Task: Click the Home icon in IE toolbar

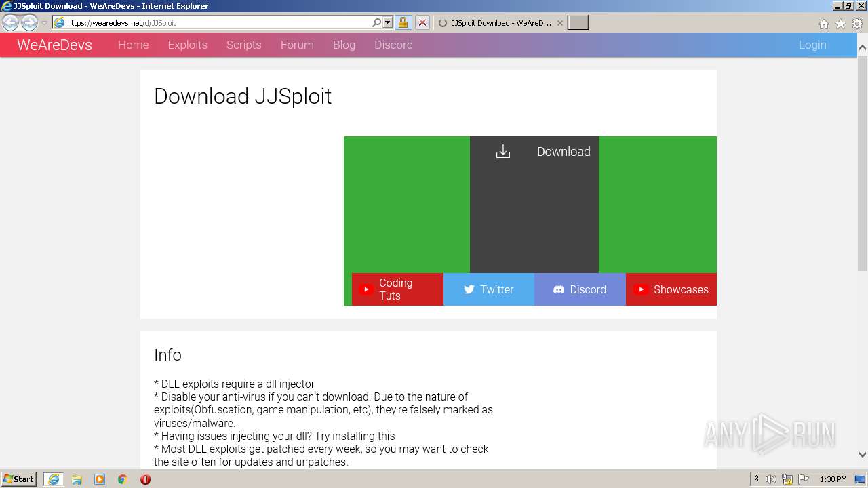Action: coord(823,24)
